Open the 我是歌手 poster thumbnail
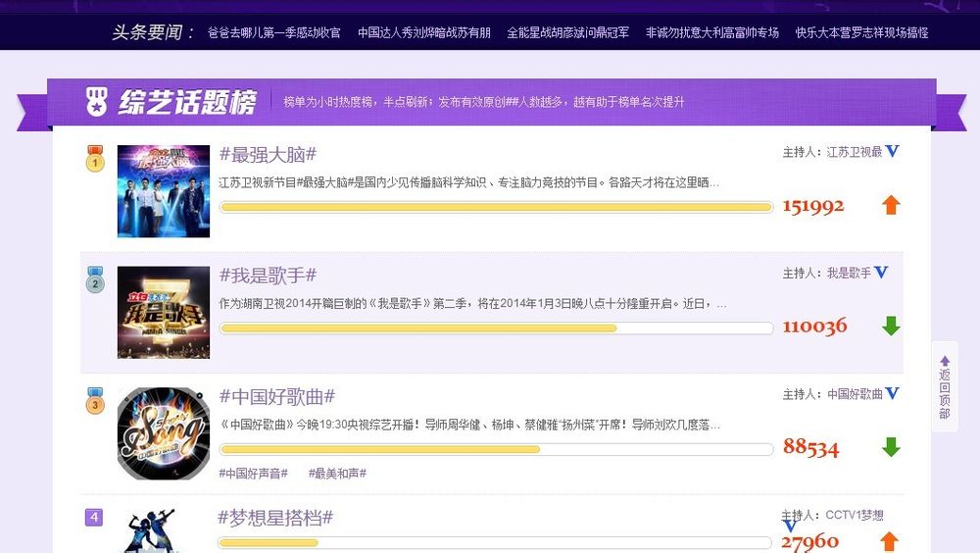Viewport: 980px width, 553px height. [x=164, y=313]
